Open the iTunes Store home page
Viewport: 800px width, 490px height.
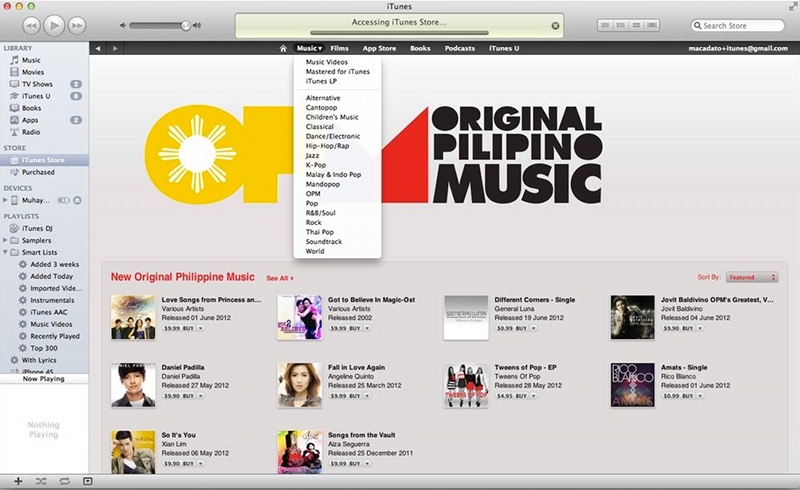pos(283,48)
